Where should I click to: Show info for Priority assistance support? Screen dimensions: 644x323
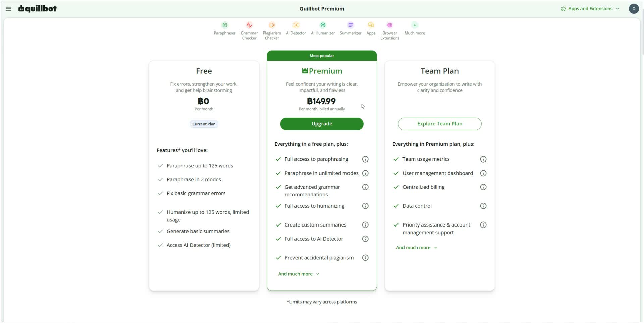coord(483,225)
